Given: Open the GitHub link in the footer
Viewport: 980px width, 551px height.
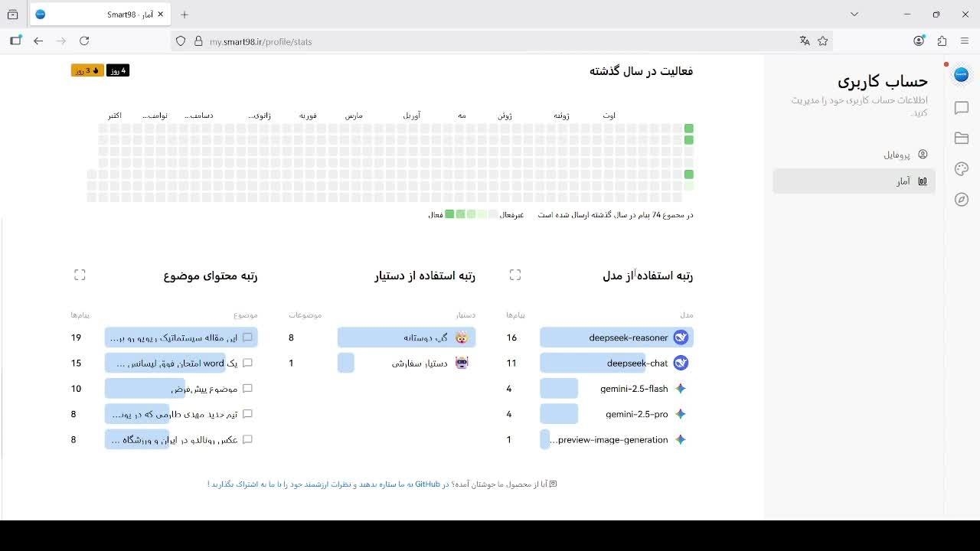Looking at the screenshot, I should click(x=427, y=484).
